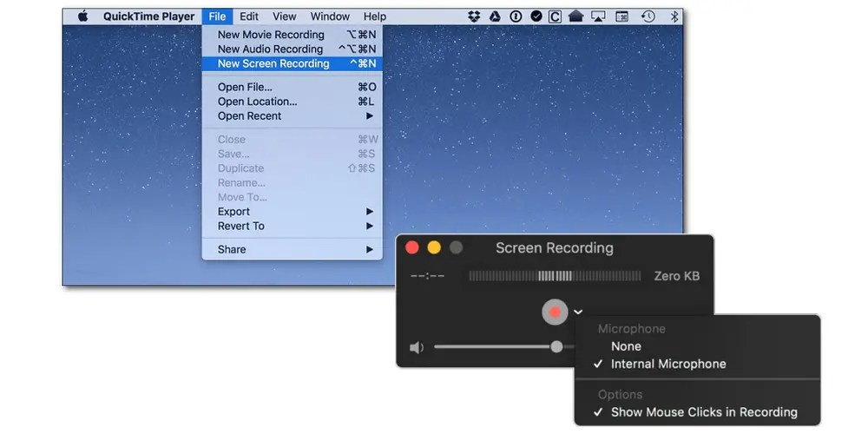Choose New Movie Recording
Viewport: 868px width, 434px height.
click(293, 35)
